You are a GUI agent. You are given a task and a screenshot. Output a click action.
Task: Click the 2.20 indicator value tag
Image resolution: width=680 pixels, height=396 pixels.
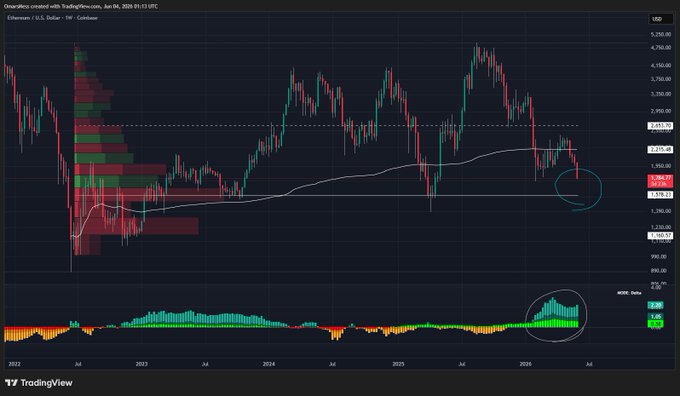click(656, 305)
